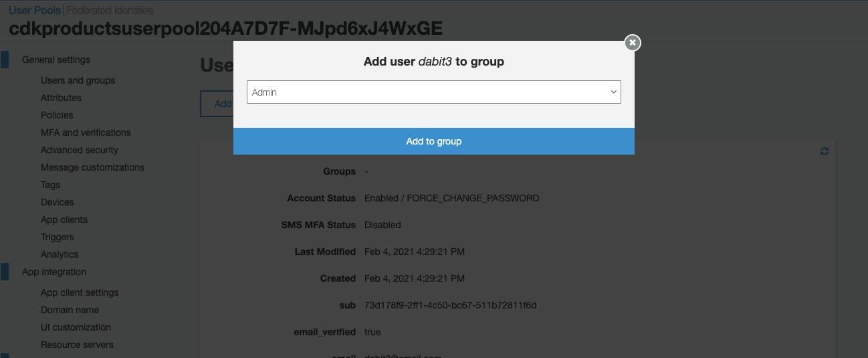Viewport: 868px width, 358px height.
Task: Click the sub ID value 73d178f9
Action: 451,305
